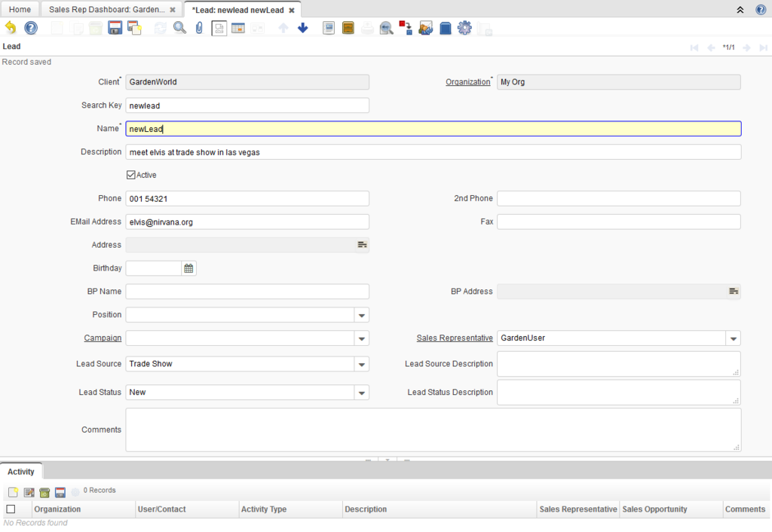
Task: Tick the select-all checkbox in Activity grid
Action: point(11,509)
